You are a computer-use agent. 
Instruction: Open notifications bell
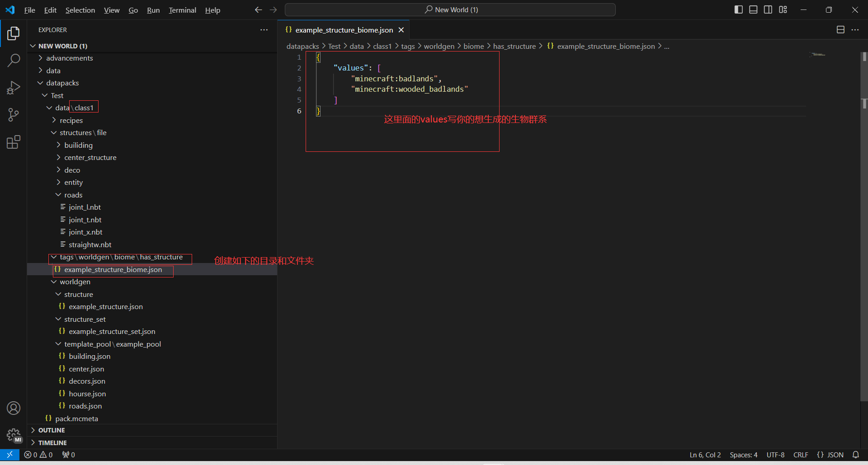[856, 455]
